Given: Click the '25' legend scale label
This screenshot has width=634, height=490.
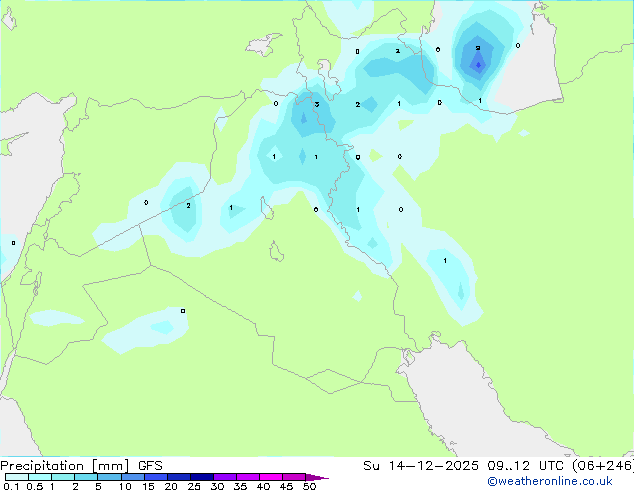Looking at the screenshot, I should coord(194,486).
